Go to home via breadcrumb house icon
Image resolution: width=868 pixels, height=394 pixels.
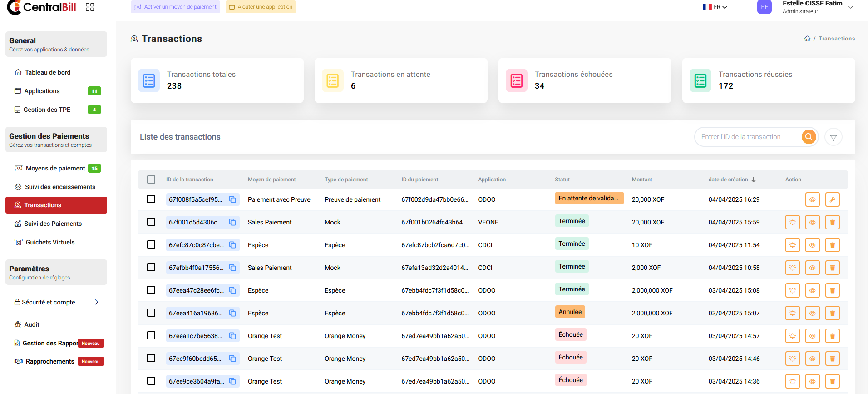[x=807, y=39]
